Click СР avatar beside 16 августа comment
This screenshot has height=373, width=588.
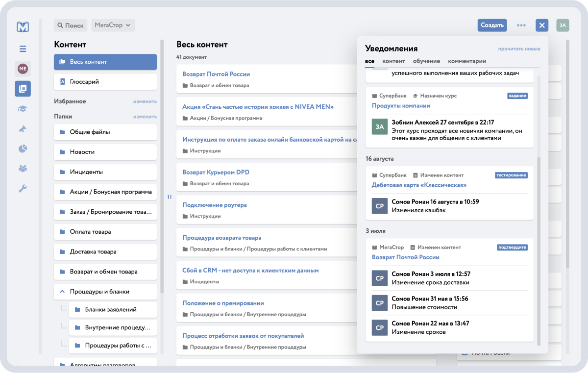click(380, 206)
